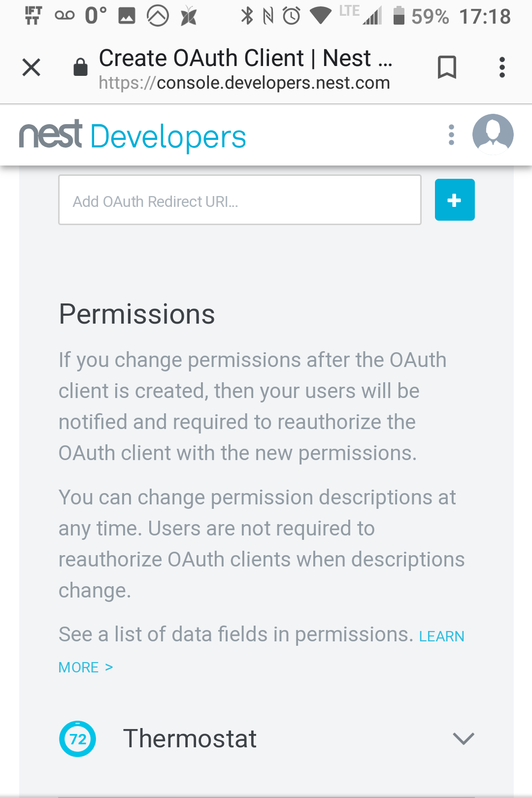The height and width of the screenshot is (798, 532).
Task: Expand the Thermostat permission chevron
Action: 463,738
